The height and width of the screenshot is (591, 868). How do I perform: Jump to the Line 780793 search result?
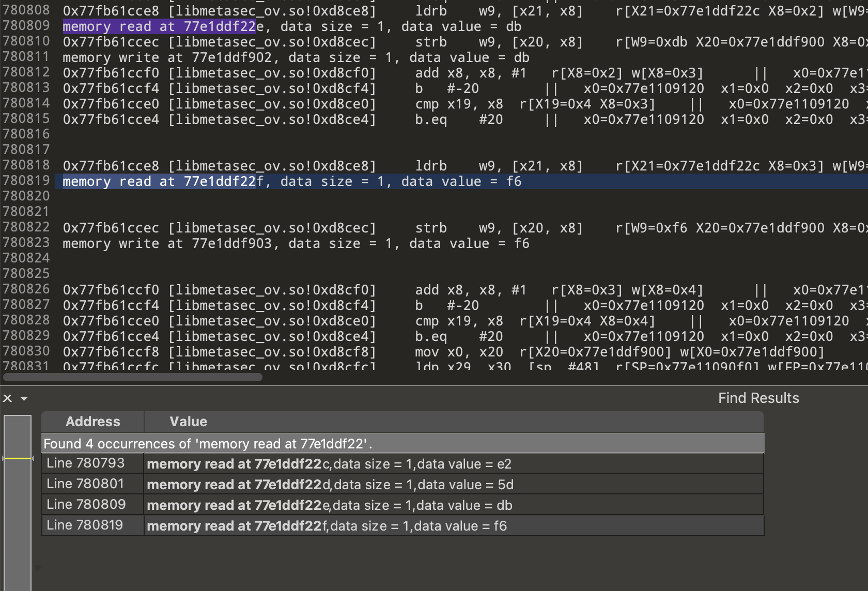[x=86, y=463]
